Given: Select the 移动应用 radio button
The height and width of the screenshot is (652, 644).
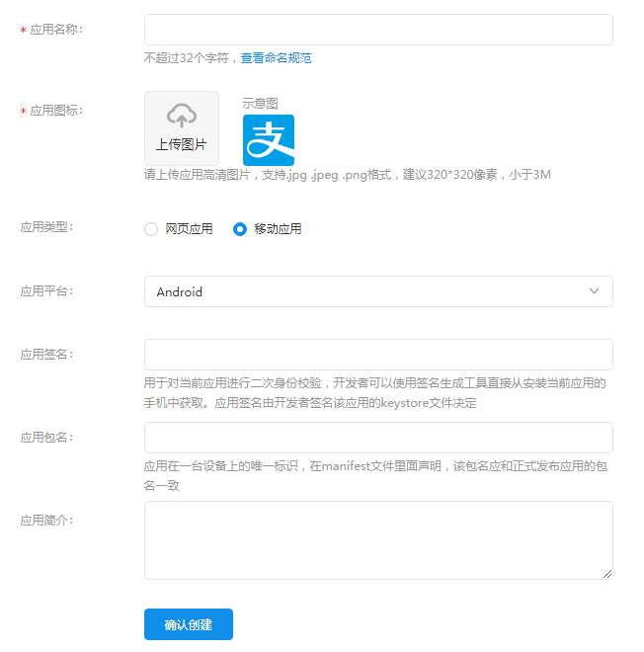Looking at the screenshot, I should [x=240, y=229].
